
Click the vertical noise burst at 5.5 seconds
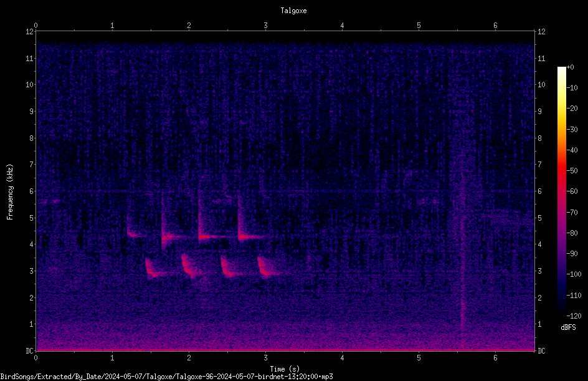[462, 225]
